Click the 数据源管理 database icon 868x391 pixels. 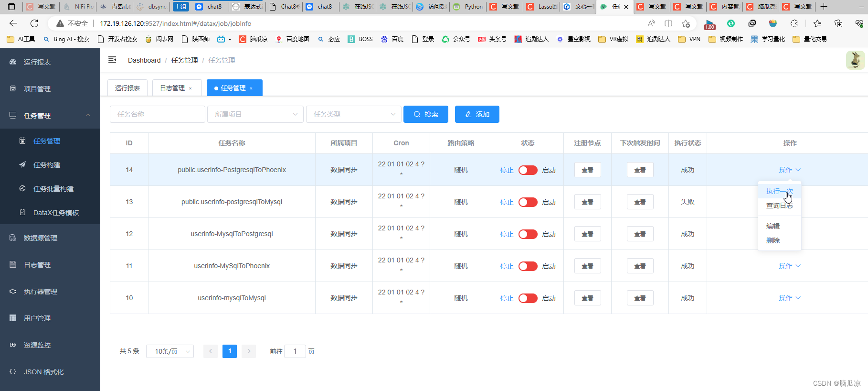coord(13,238)
